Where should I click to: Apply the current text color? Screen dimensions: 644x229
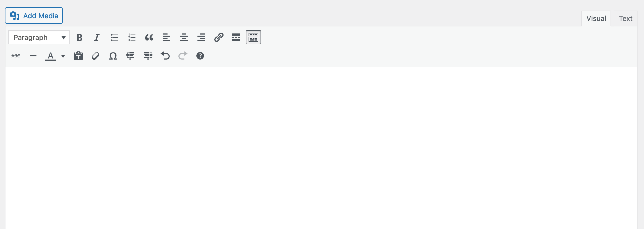[51, 56]
